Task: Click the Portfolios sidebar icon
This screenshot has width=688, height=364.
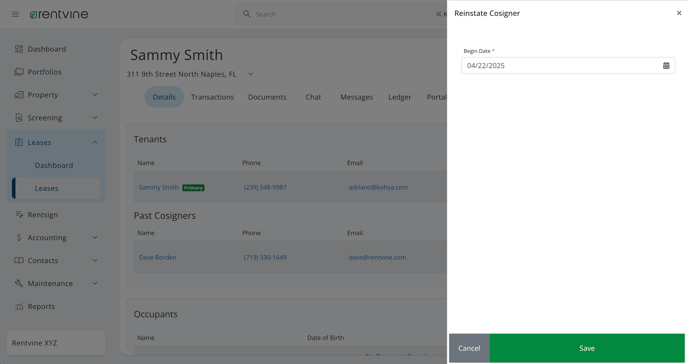Action: 18,72
